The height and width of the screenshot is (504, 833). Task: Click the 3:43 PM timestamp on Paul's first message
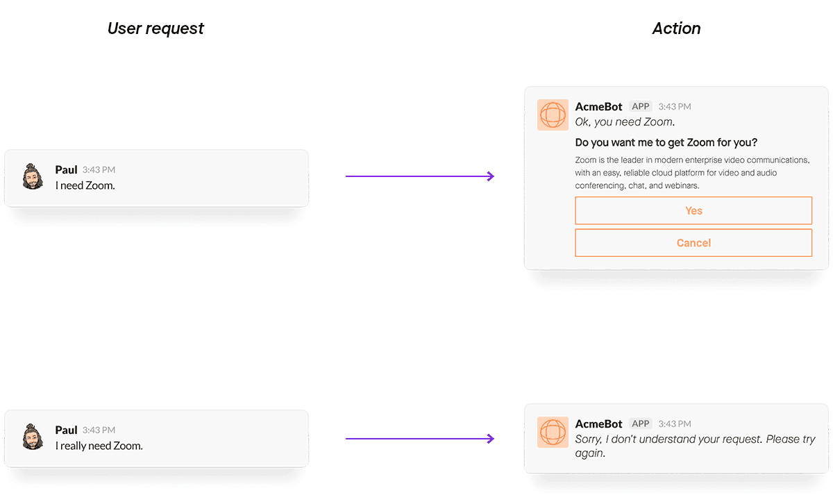tap(99, 169)
